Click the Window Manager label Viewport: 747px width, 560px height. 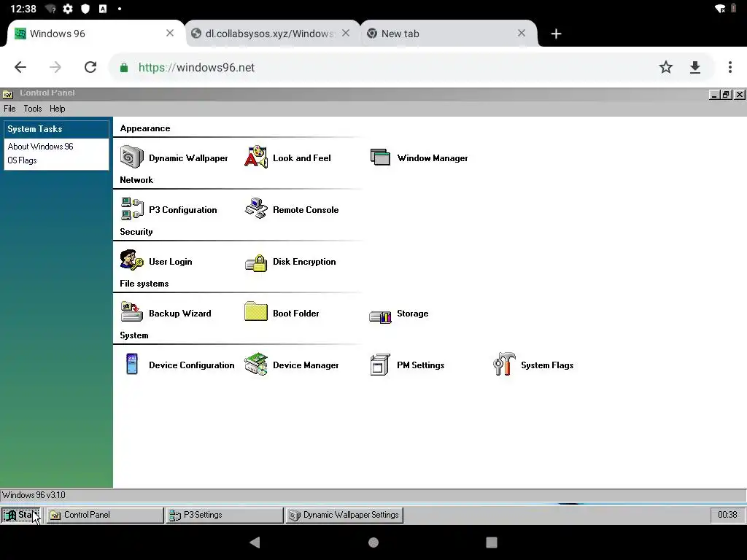coord(432,158)
